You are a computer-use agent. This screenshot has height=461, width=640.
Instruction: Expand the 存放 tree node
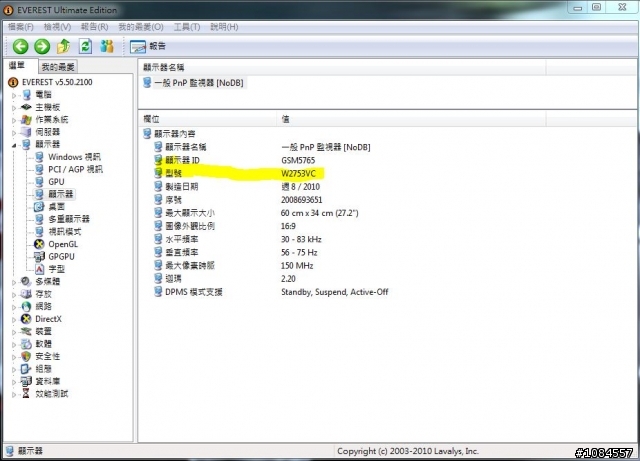pyautogui.click(x=14, y=295)
